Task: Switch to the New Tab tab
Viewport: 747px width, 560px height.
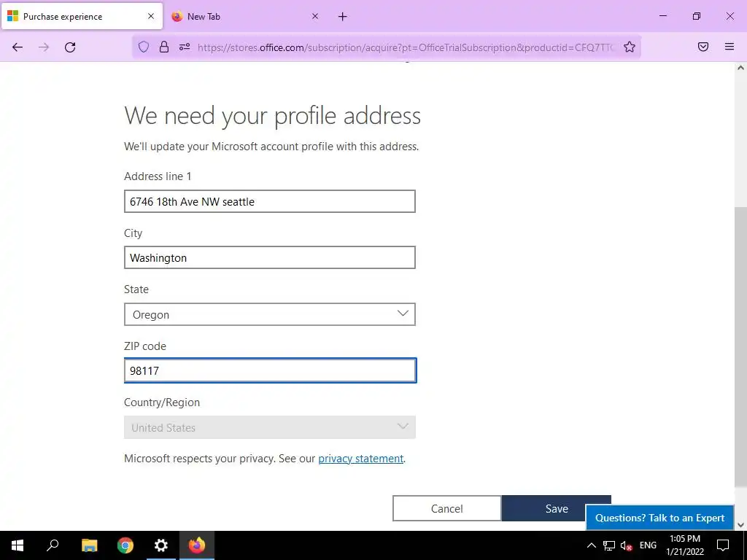Action: [245, 16]
